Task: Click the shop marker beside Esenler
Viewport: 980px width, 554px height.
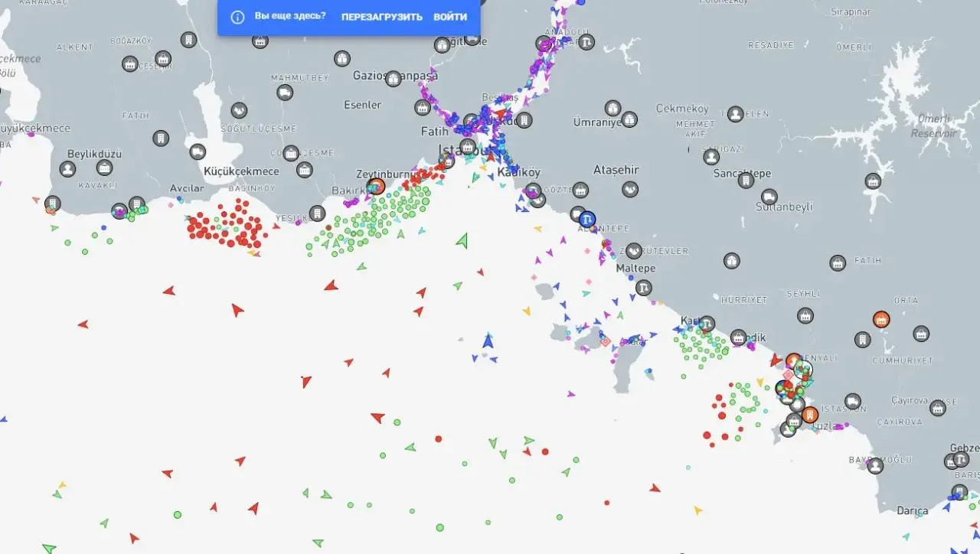Action: (422, 107)
